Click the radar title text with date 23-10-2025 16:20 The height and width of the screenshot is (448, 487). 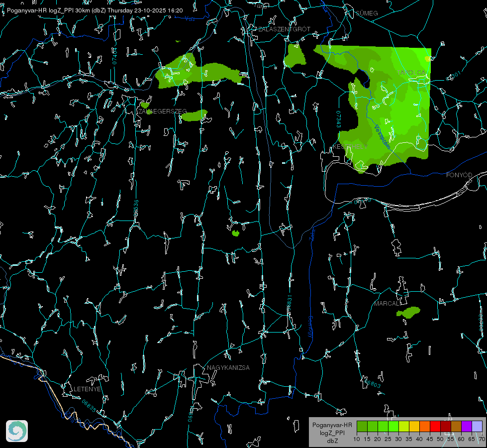pos(95,10)
